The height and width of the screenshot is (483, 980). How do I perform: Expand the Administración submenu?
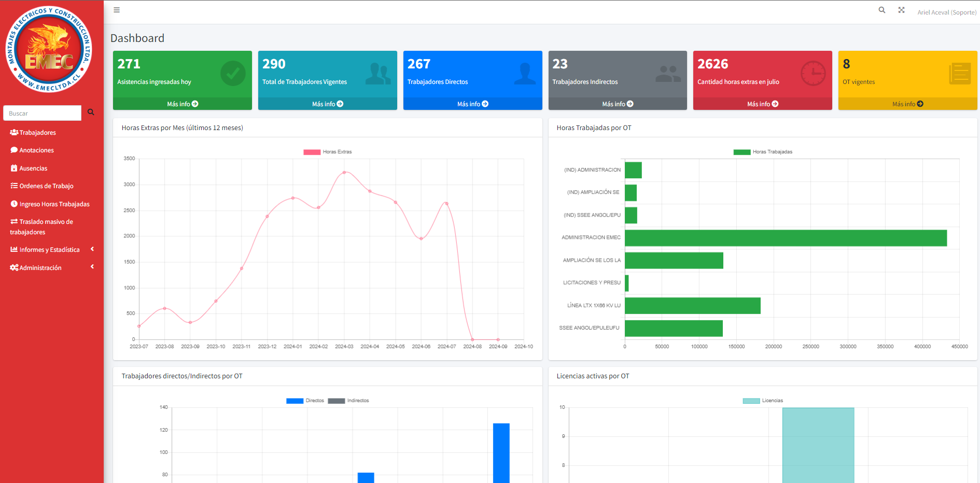50,268
